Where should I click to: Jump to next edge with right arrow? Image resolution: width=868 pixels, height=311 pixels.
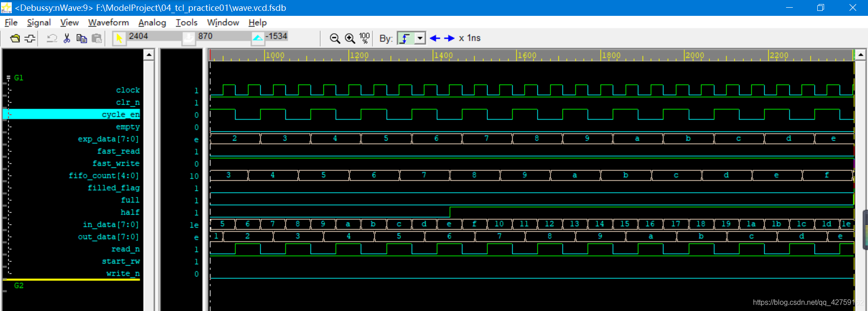449,38
